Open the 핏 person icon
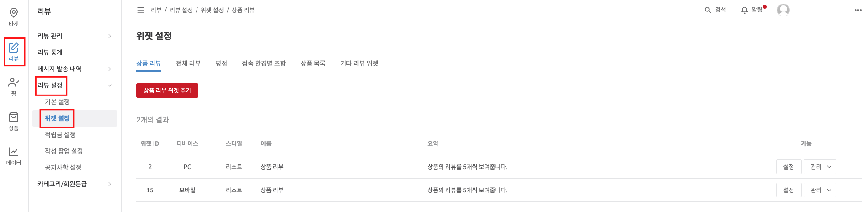Viewport: 868px width, 212px height. 14,82
